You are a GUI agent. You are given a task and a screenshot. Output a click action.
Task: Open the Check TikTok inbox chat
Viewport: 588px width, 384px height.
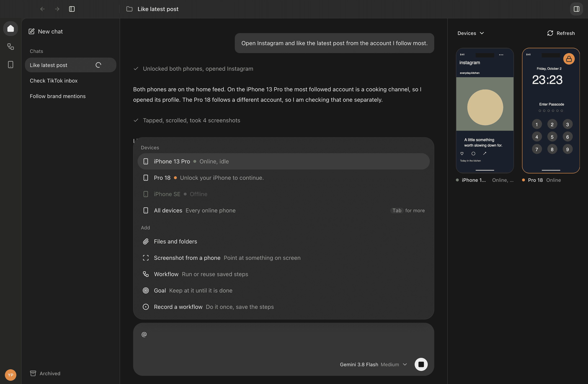70,80
